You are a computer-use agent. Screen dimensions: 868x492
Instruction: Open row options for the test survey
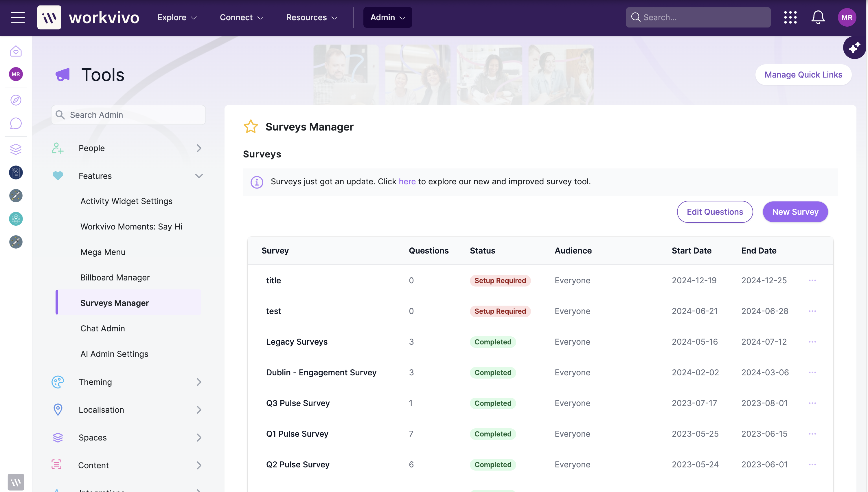point(812,311)
